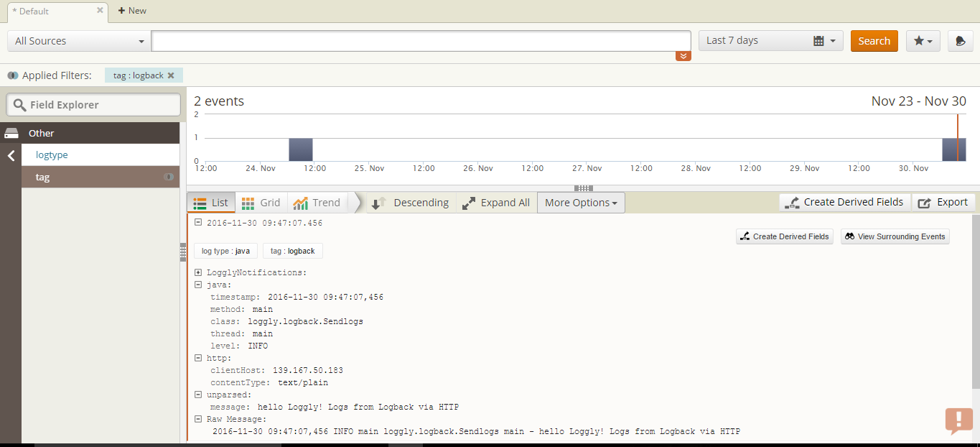The width and height of the screenshot is (980, 447).
Task: Click the alerts bell icon
Action: (x=960, y=41)
